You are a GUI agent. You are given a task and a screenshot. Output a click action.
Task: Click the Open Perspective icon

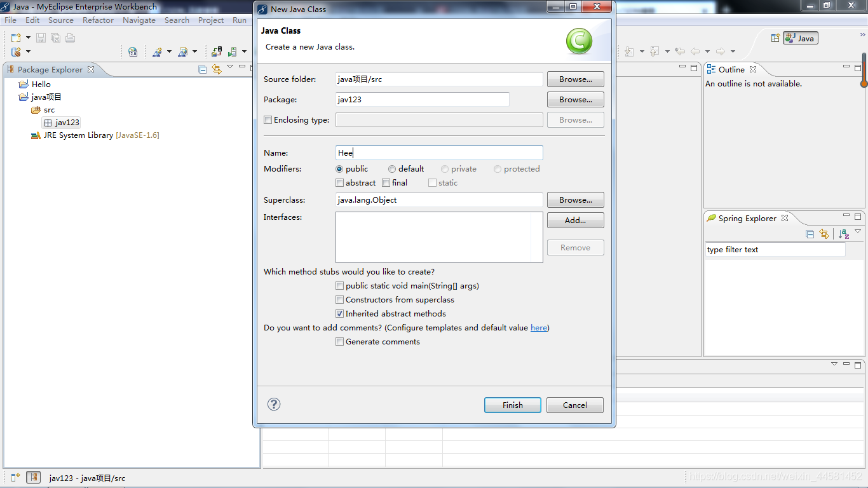[775, 38]
